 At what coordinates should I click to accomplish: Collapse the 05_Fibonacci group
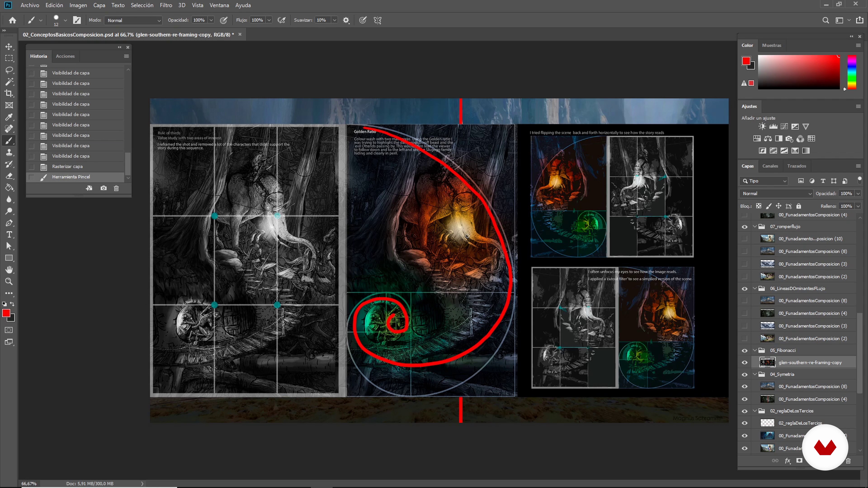755,351
